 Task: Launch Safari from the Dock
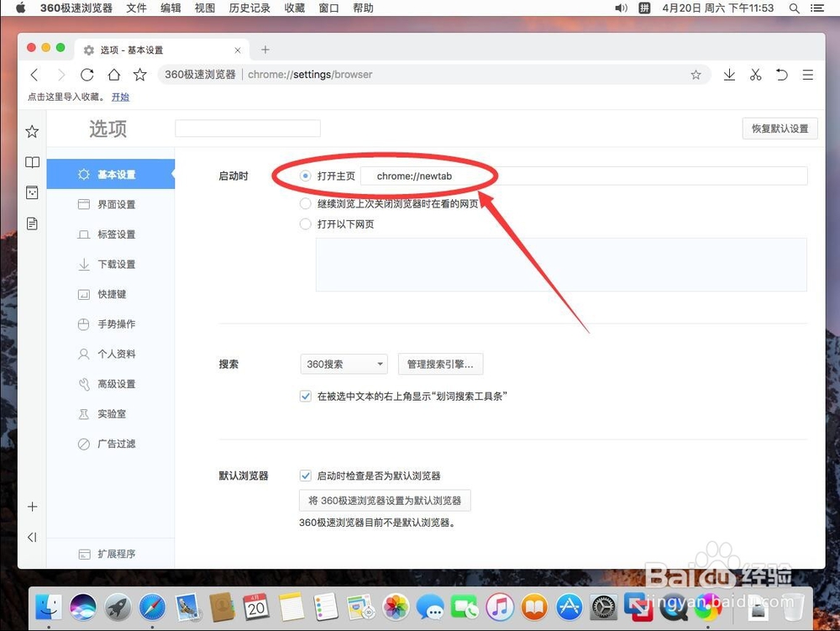click(152, 607)
